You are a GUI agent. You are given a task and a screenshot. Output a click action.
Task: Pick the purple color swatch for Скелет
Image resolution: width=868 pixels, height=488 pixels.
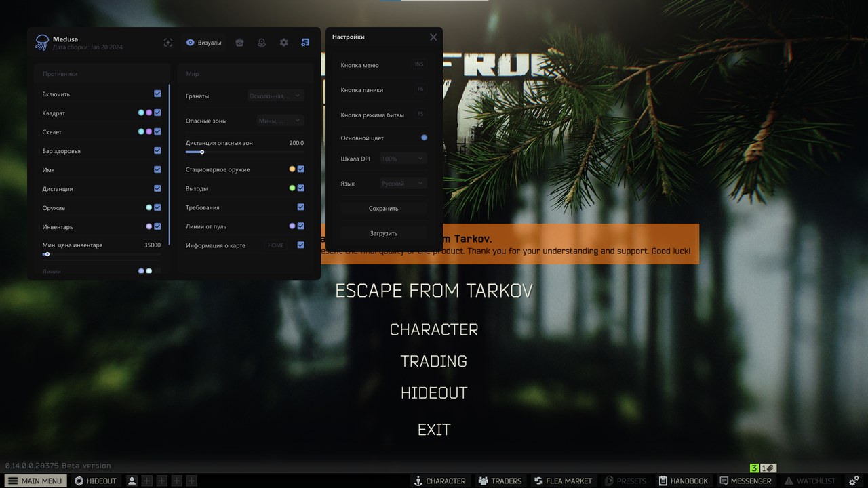pos(149,131)
